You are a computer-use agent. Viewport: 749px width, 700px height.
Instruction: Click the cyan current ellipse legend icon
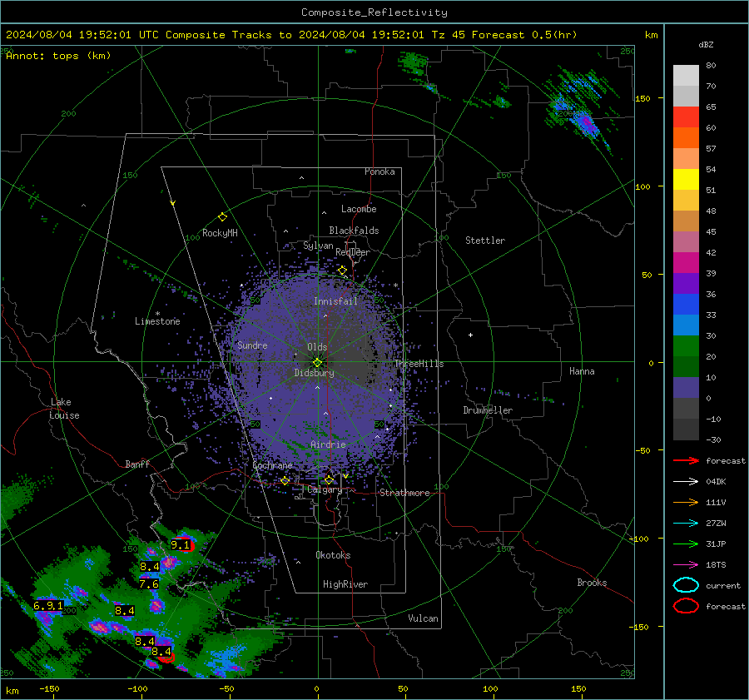686,585
